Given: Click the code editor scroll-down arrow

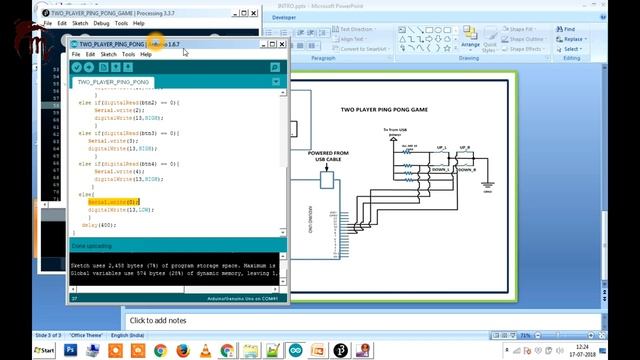Looking at the screenshot, I should pos(283,232).
